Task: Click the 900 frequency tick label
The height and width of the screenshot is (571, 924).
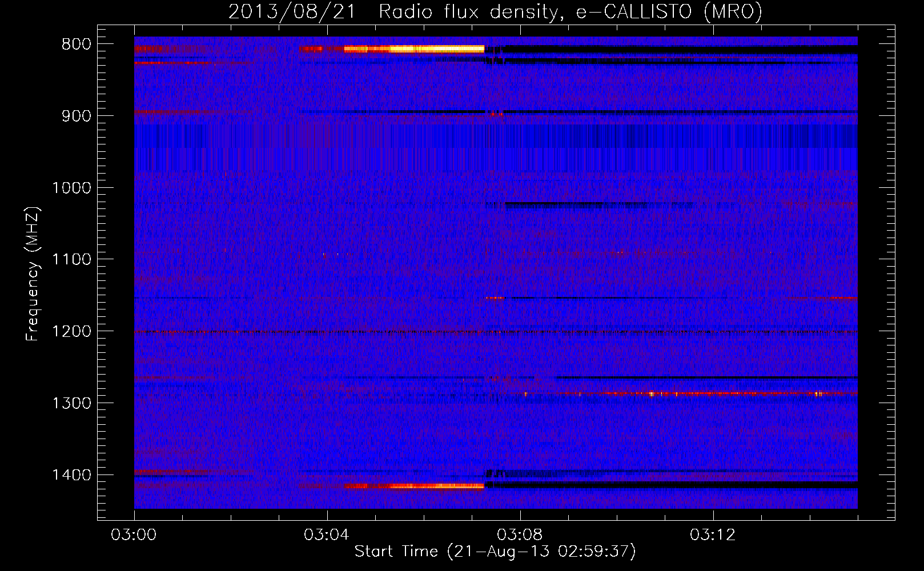Action: (x=77, y=116)
